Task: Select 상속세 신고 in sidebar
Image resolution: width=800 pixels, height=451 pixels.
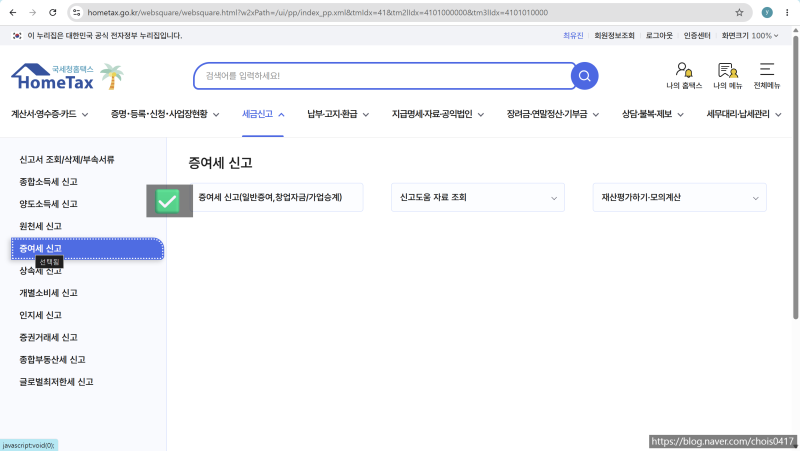Action: [40, 271]
